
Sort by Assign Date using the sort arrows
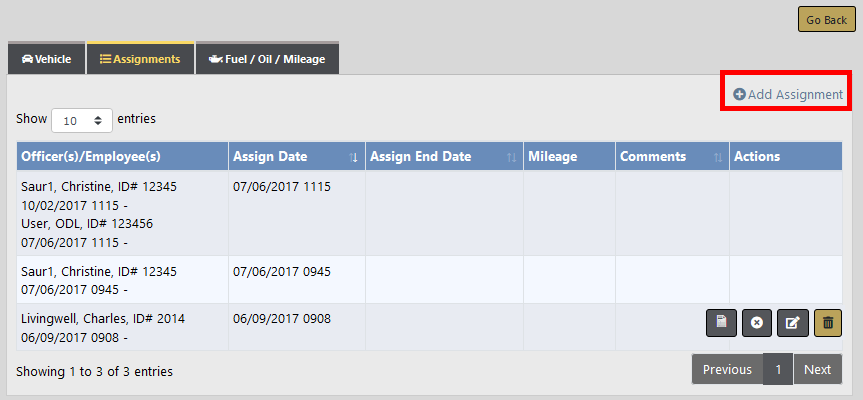(353, 157)
